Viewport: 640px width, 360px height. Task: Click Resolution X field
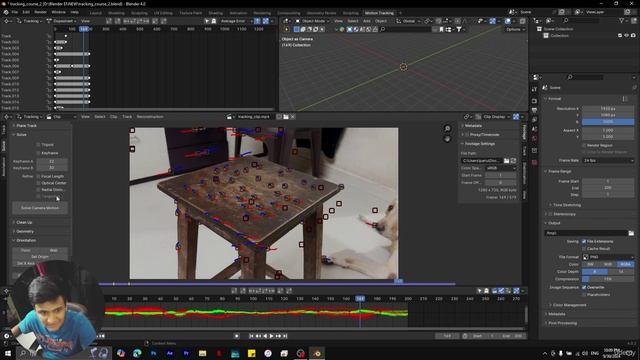click(608, 109)
